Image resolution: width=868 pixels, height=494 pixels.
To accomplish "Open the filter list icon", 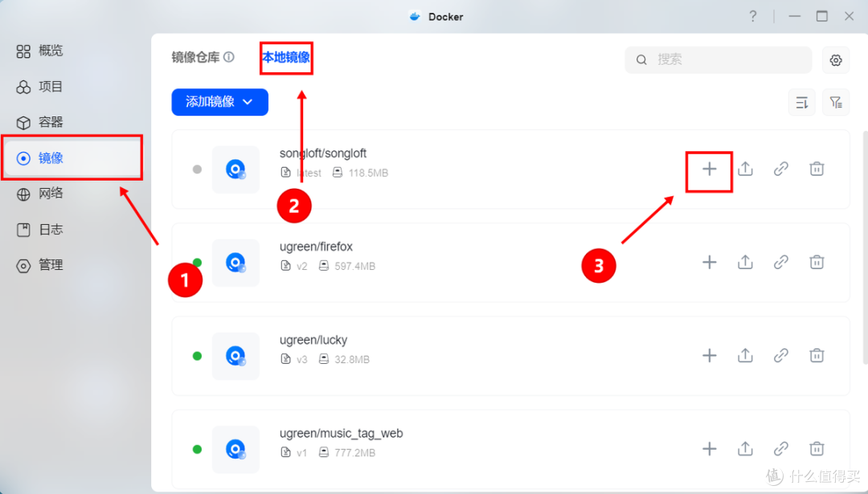I will point(836,102).
